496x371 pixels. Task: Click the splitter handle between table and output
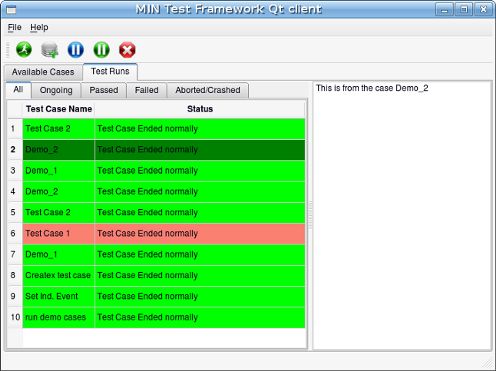coord(310,215)
